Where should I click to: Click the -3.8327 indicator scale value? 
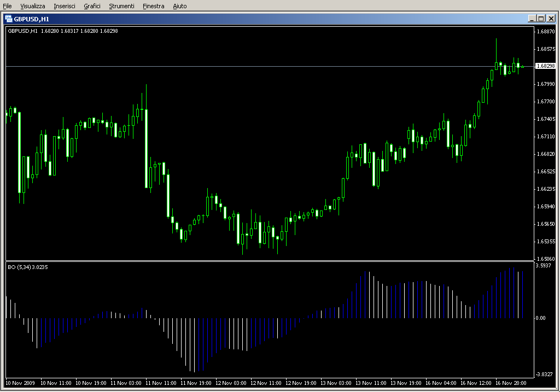point(544,374)
